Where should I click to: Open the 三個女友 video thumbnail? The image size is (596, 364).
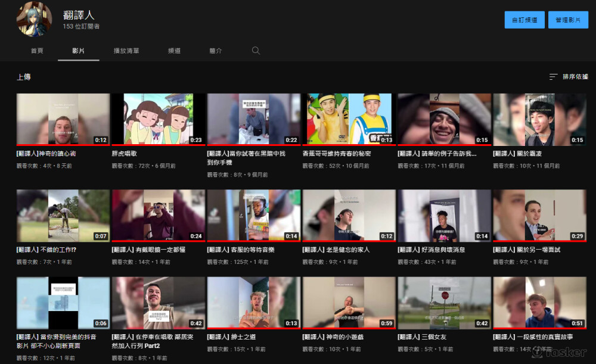(444, 303)
